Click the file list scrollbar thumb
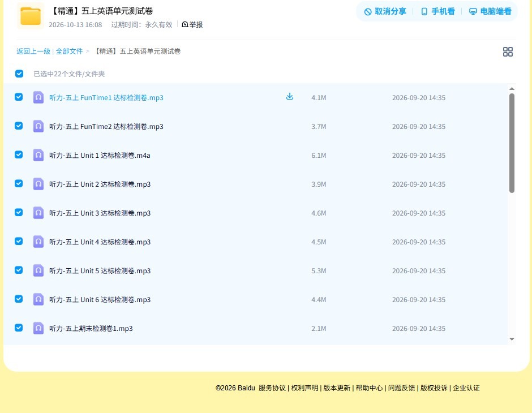The width and height of the screenshot is (532, 413). pos(512,143)
